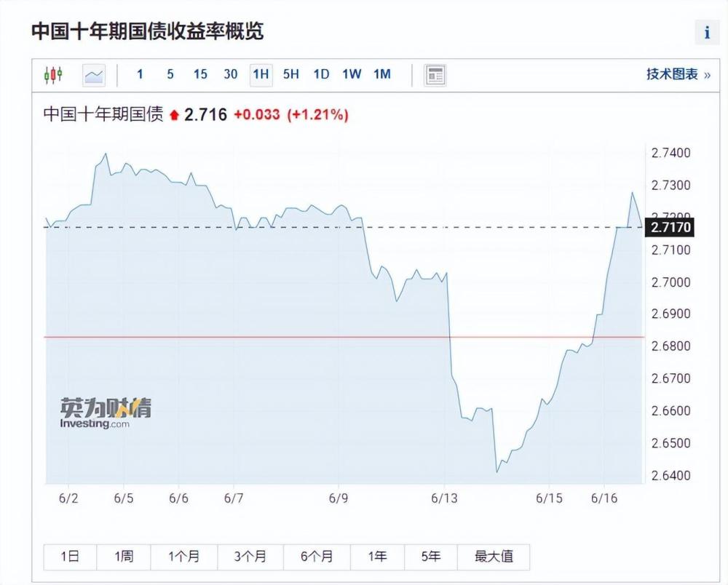Click the info icon at top right
This screenshot has width=728, height=585.
707,32
